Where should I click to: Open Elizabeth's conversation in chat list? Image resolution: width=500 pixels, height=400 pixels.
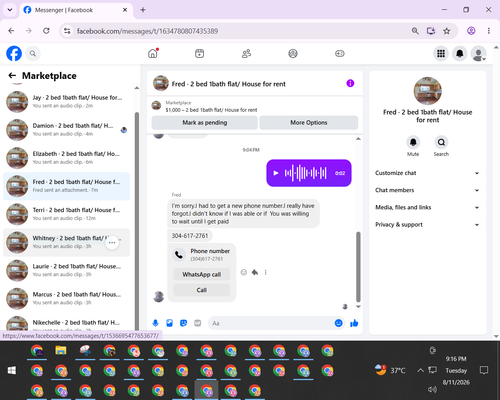[x=67, y=158]
